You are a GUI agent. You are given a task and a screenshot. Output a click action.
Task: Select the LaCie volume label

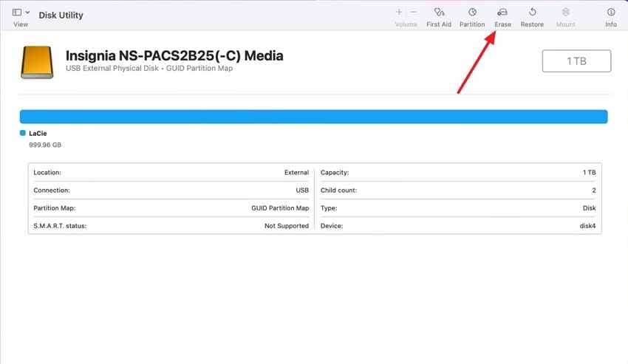click(x=38, y=134)
